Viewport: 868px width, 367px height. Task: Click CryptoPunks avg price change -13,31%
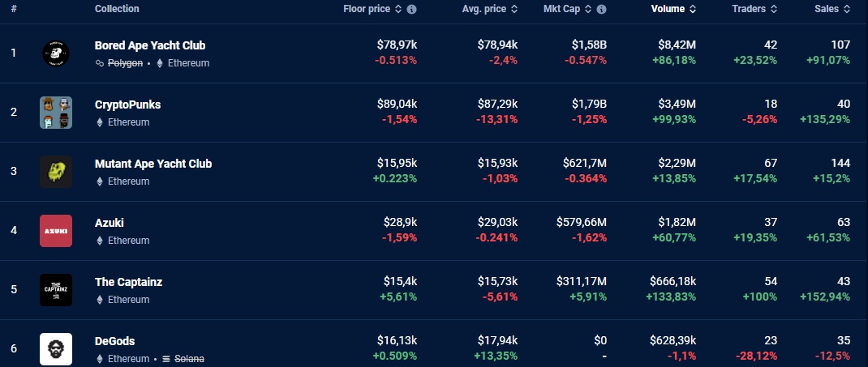point(498,119)
